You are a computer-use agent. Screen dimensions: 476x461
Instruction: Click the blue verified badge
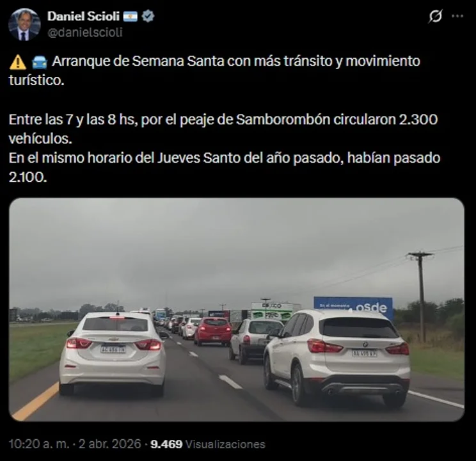[x=148, y=16]
